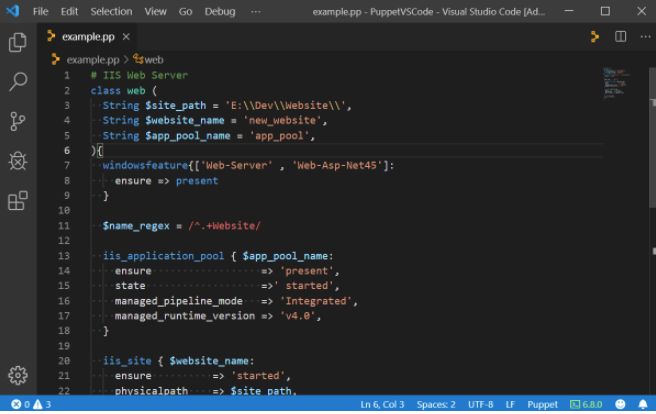The image size is (656, 414).
Task: Click the error count icon in status bar
Action: point(16,404)
